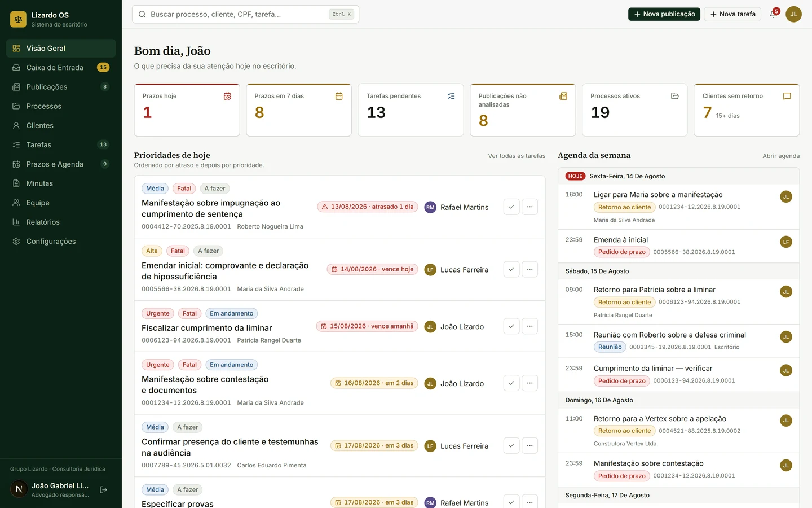Screen dimensions: 812x508
Task: Open Equipe in sidebar
Action: 61,203
